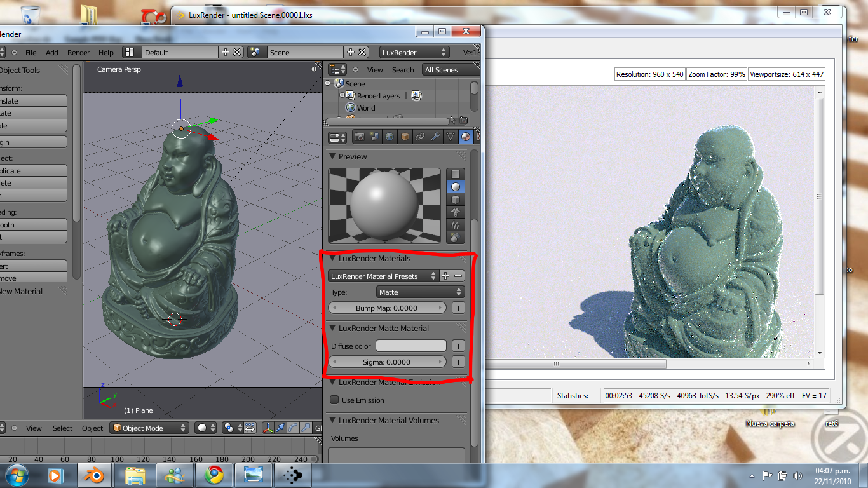
Task: Click the material preview sphere thumbnail
Action: coord(384,206)
